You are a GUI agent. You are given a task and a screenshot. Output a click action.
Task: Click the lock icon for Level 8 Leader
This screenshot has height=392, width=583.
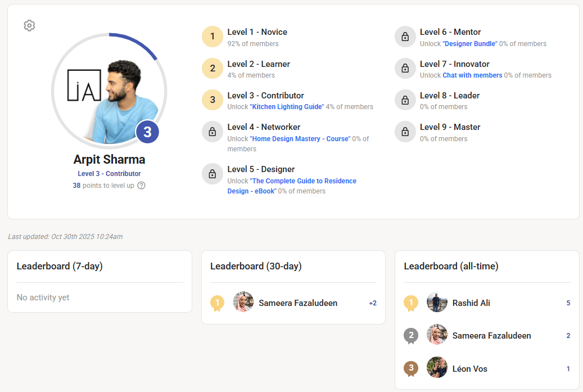[405, 100]
